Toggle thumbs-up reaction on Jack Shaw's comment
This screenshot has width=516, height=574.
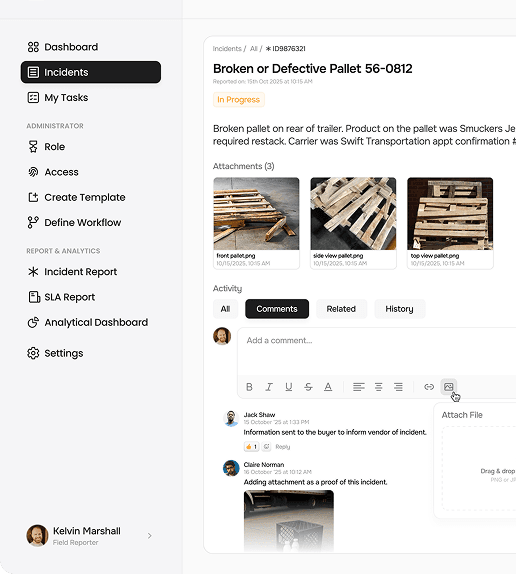click(x=251, y=447)
